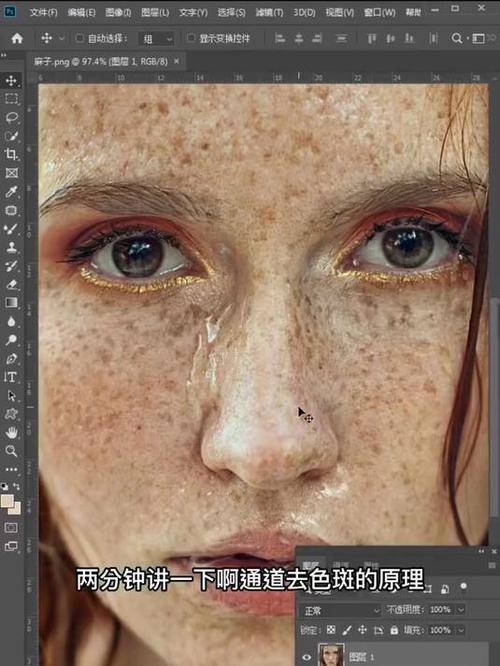Open the 滤镜(T) menu
Image resolution: width=500 pixels, height=666 pixels.
pyautogui.click(x=269, y=12)
